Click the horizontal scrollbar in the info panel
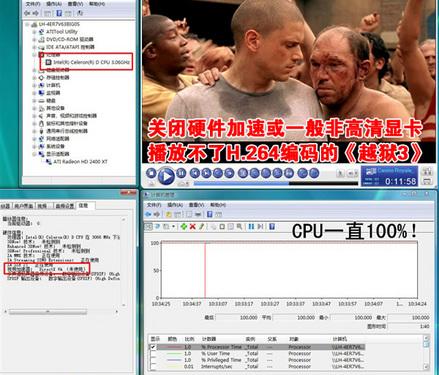Image resolution: width=439 pixels, height=375 pixels. pyautogui.click(x=61, y=312)
